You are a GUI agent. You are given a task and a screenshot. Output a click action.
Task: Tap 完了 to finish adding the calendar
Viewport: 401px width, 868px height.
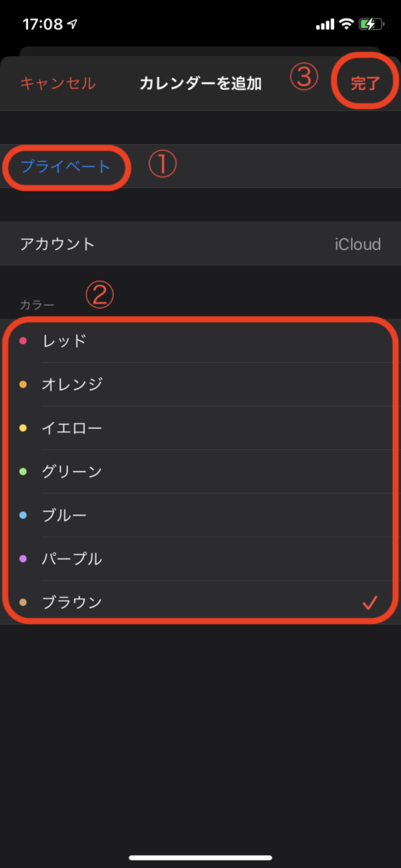(x=365, y=84)
